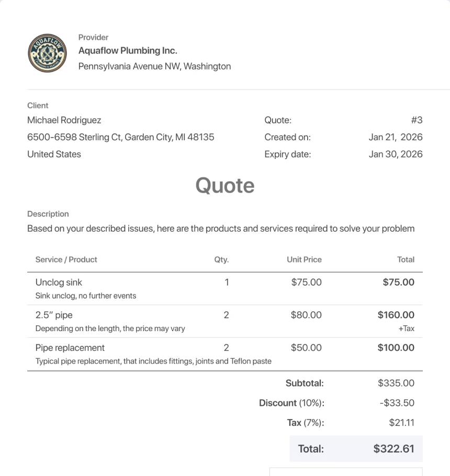The width and height of the screenshot is (450, 476).
Task: Select the provider name Aquaflow Plumbing Inc.
Action: (128, 51)
